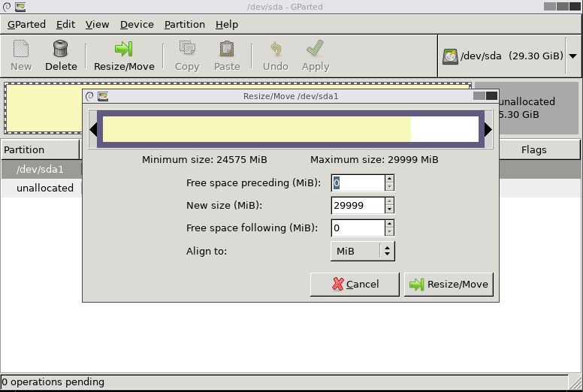Click left arrow handle of partition resize bar
Image resolution: width=583 pixels, height=392 pixels.
(x=93, y=129)
